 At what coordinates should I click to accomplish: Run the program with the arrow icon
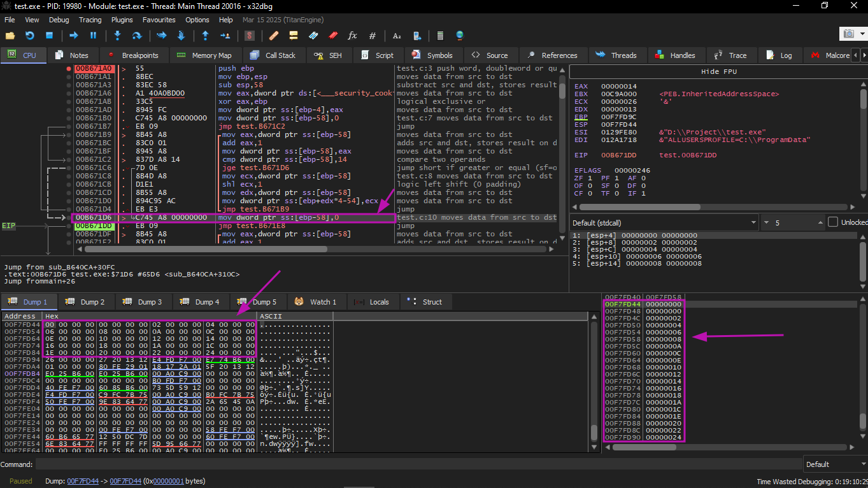[x=74, y=36]
